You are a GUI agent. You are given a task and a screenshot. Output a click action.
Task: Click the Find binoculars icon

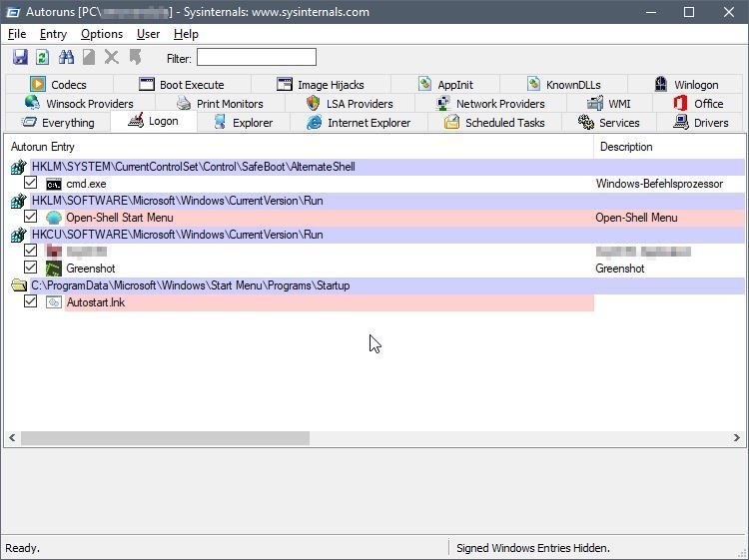click(x=66, y=57)
